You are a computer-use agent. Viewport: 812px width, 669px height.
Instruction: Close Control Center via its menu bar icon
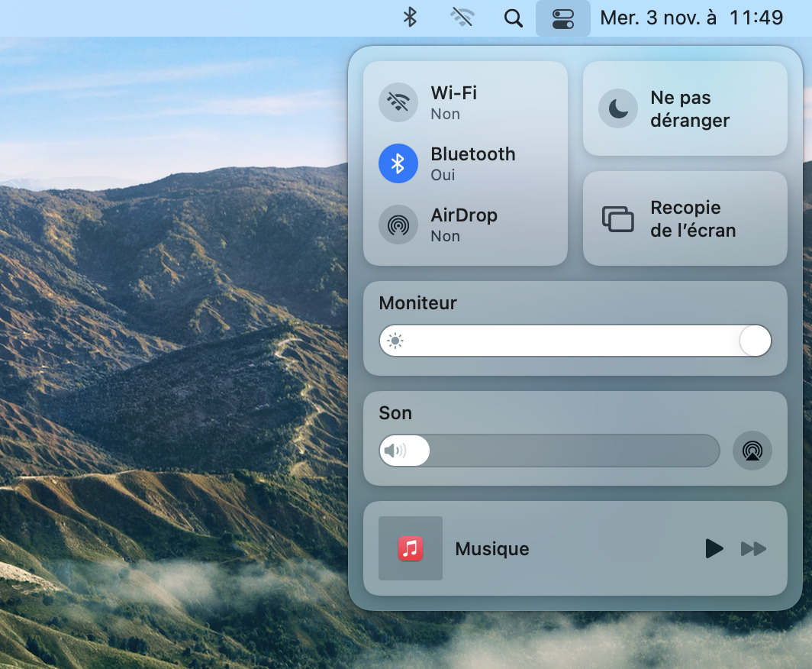click(x=563, y=18)
